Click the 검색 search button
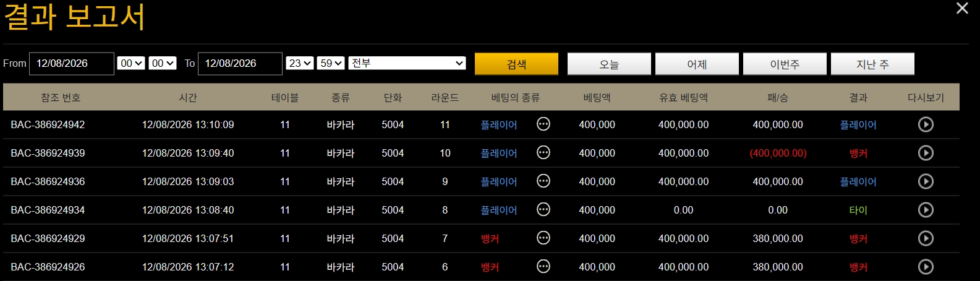980x281 pixels. pos(516,64)
